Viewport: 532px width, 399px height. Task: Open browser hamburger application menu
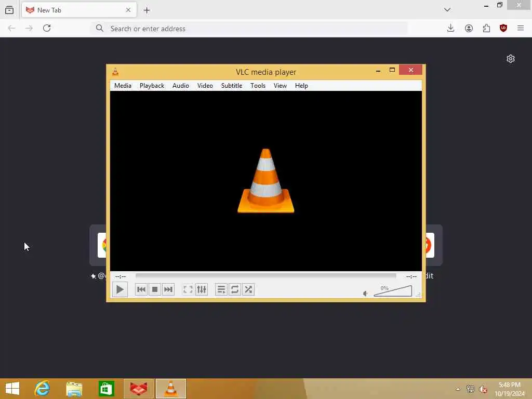pyautogui.click(x=521, y=28)
